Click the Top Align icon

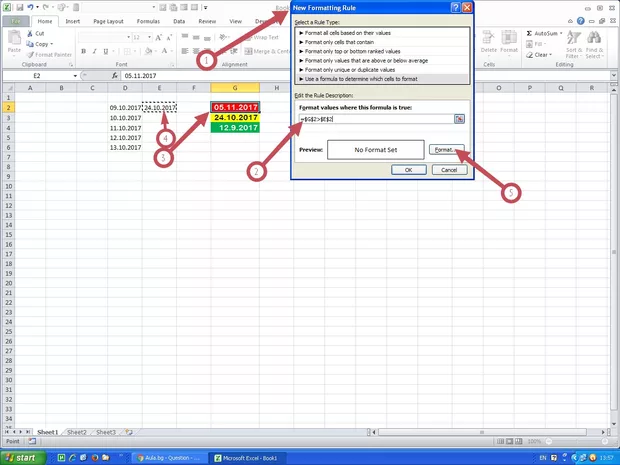[185, 37]
